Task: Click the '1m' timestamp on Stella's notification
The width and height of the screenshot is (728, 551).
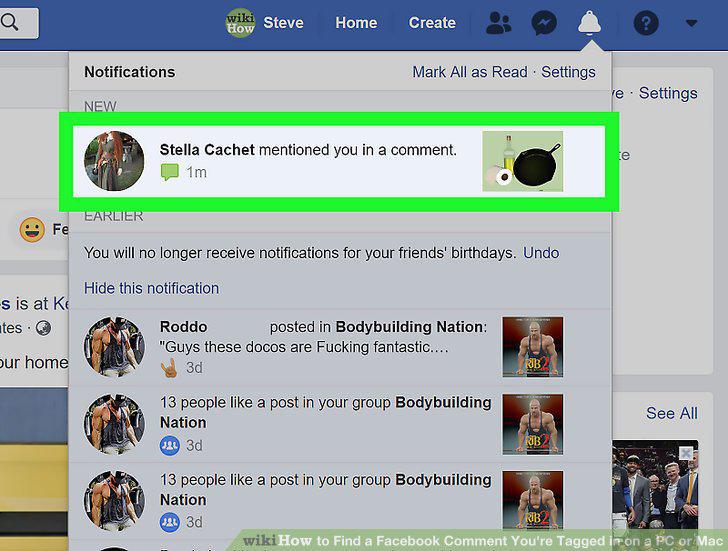Action: point(196,172)
